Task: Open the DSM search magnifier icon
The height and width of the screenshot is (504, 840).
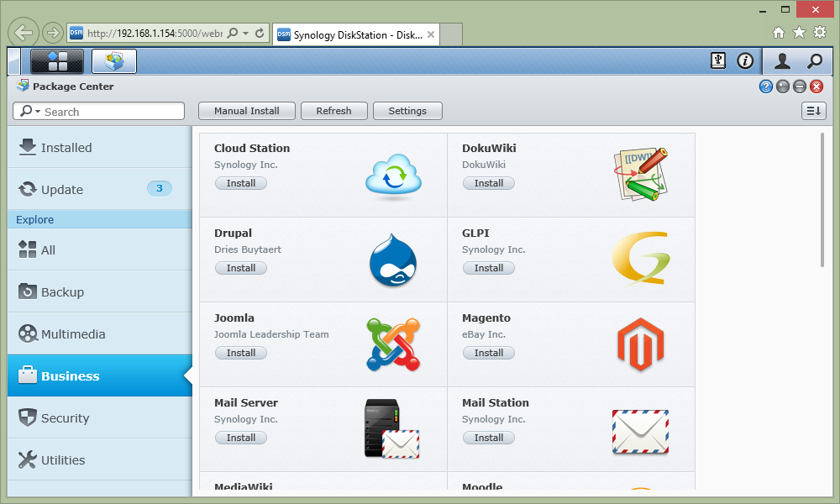Action: point(814,61)
